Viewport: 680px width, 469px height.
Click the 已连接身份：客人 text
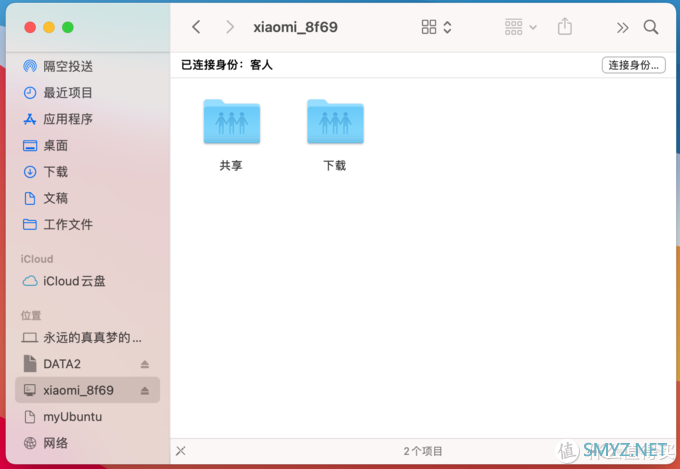(227, 65)
